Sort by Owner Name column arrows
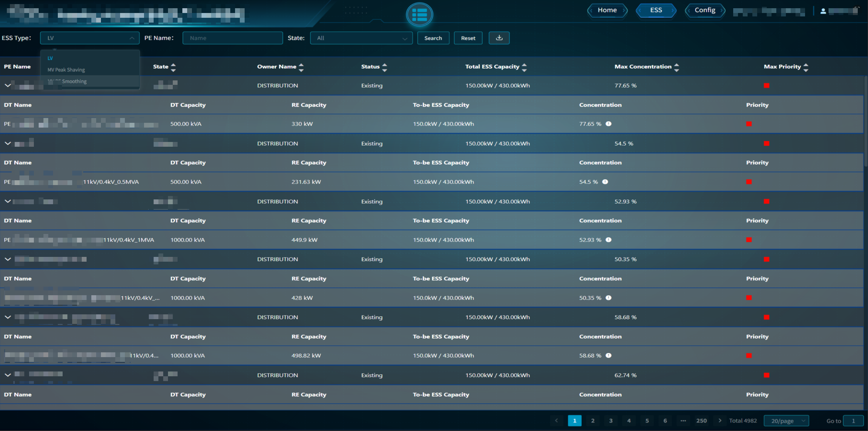 pos(301,67)
